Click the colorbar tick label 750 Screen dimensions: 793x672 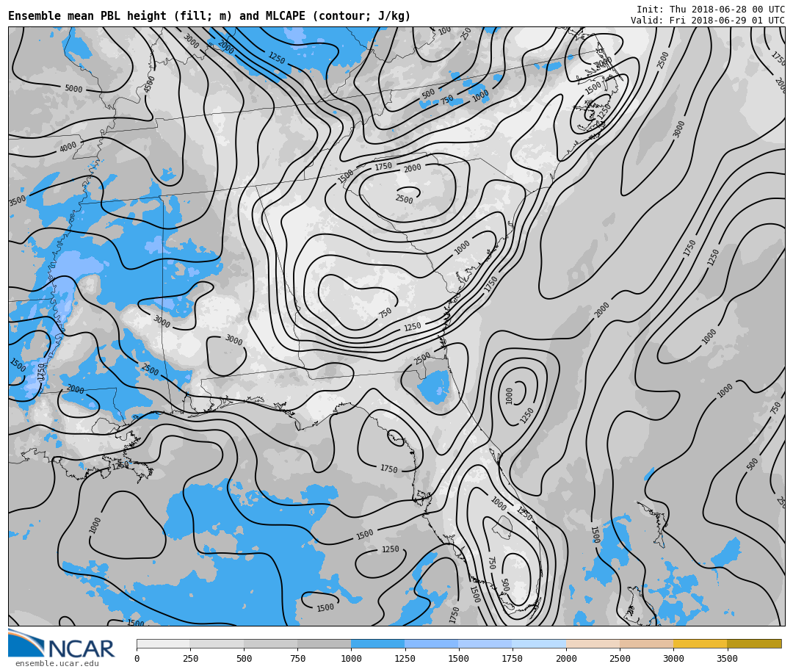tap(297, 659)
